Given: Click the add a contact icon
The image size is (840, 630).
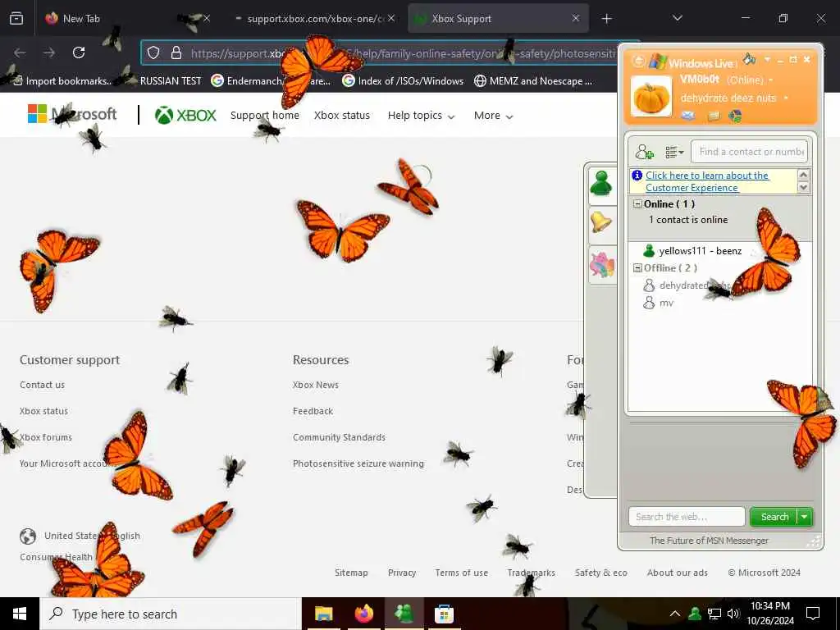Looking at the screenshot, I should [x=645, y=152].
